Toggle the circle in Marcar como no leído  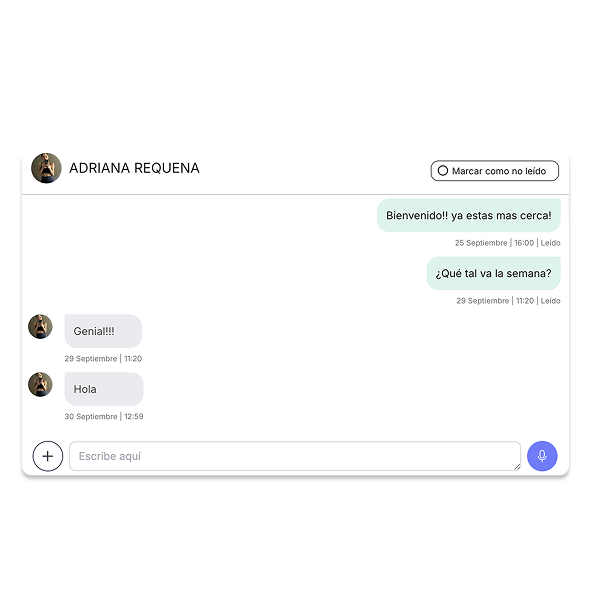coord(442,171)
